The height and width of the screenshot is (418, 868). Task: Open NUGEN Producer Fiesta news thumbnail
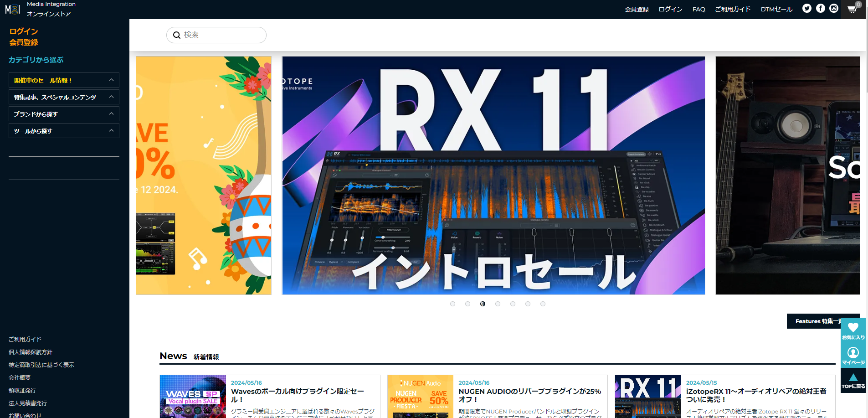[x=421, y=397]
